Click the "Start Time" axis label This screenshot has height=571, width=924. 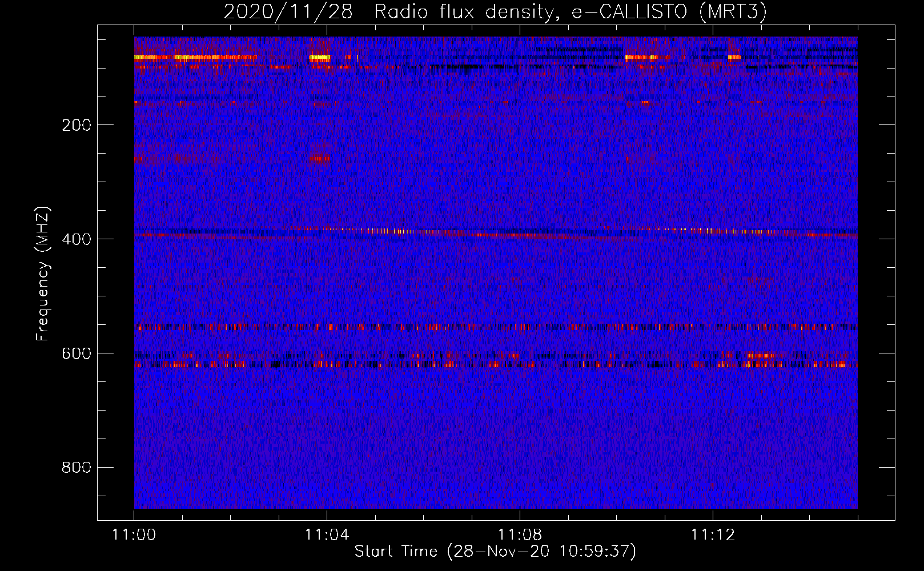pos(495,552)
